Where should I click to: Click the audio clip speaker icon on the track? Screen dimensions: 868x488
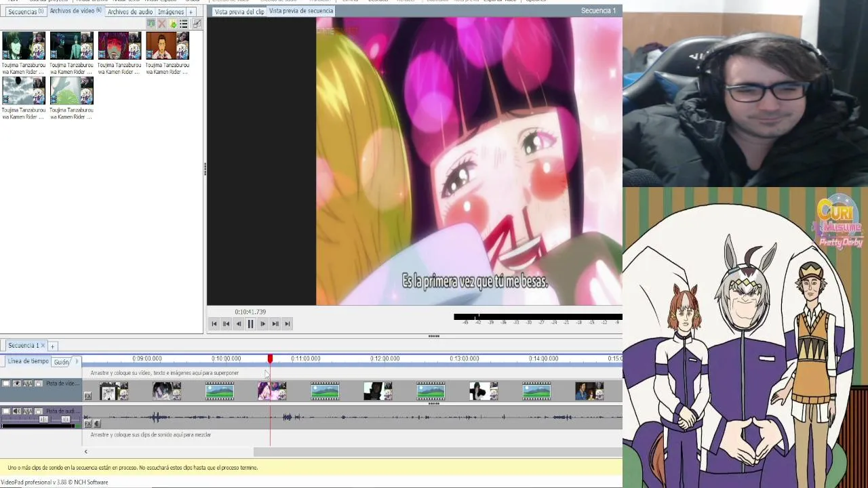click(97, 424)
